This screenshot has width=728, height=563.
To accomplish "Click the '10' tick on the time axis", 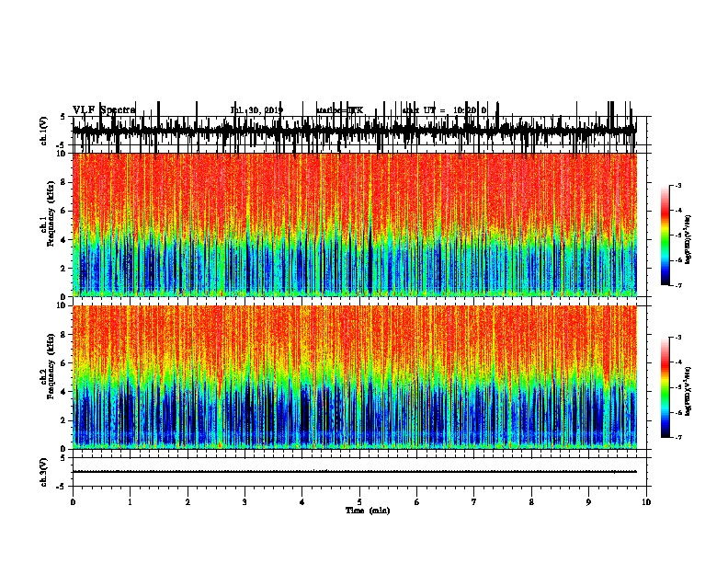I will [646, 502].
